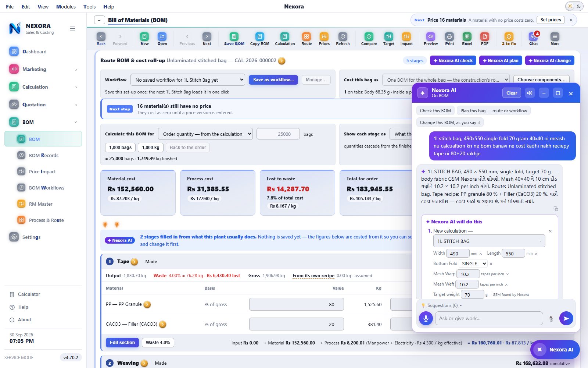Toggle the speaker icon in the Nexora AI header
Screen dimensions: 588x368
click(x=530, y=93)
